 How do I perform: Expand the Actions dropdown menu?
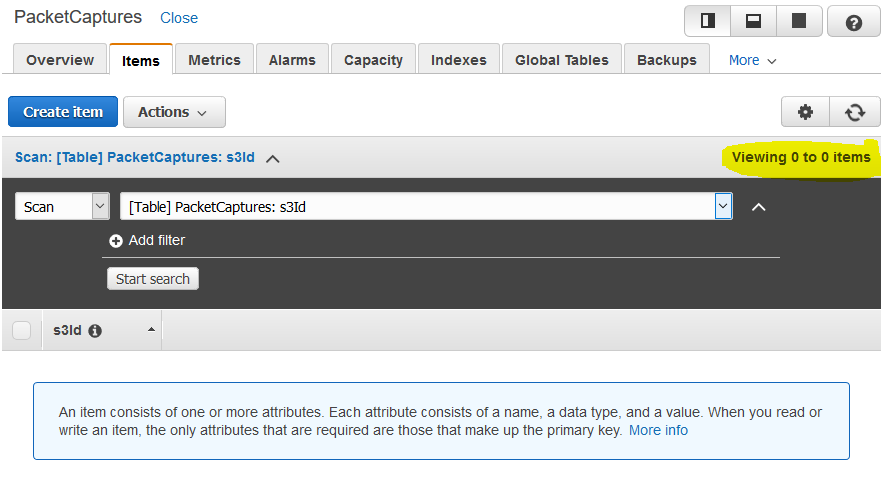[174, 112]
